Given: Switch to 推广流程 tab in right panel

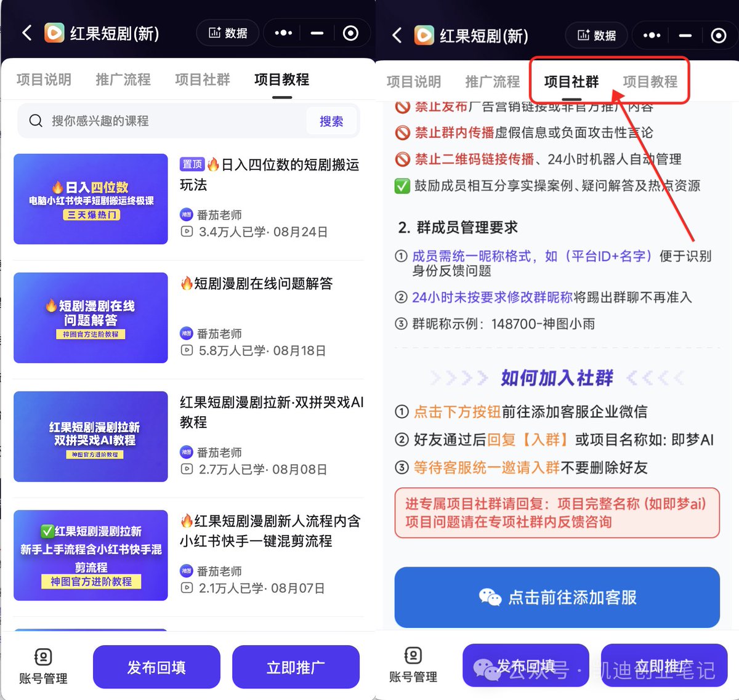Looking at the screenshot, I should coord(493,82).
